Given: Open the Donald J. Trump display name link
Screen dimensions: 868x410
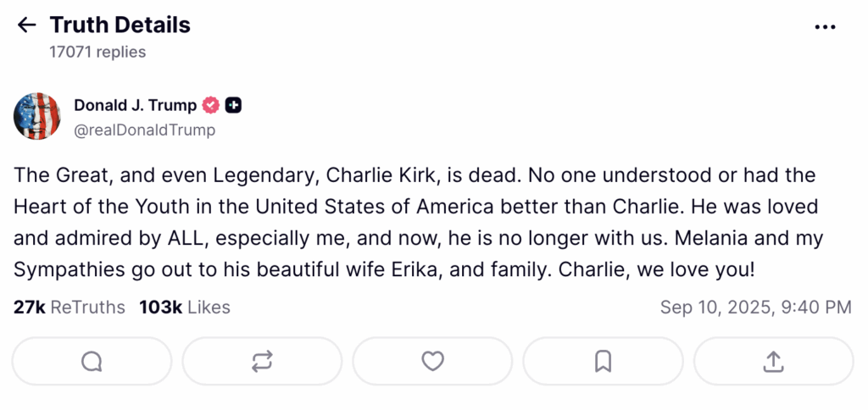Looking at the screenshot, I should tap(136, 106).
